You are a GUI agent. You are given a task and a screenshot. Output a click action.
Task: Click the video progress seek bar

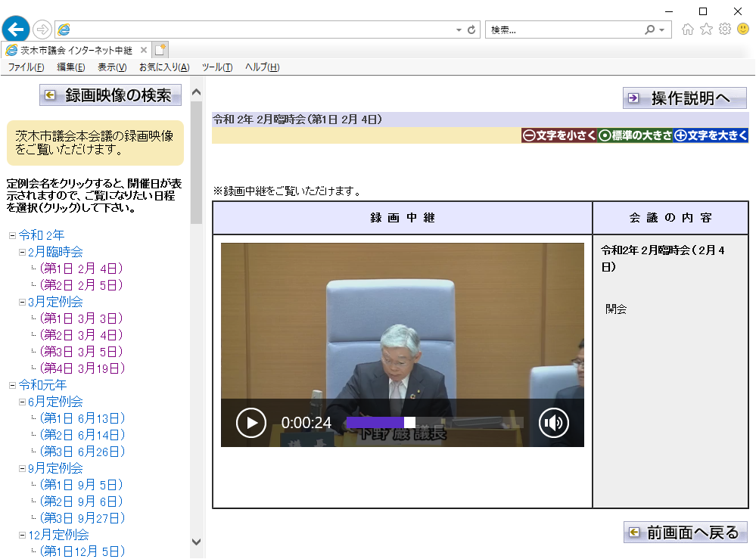click(435, 423)
